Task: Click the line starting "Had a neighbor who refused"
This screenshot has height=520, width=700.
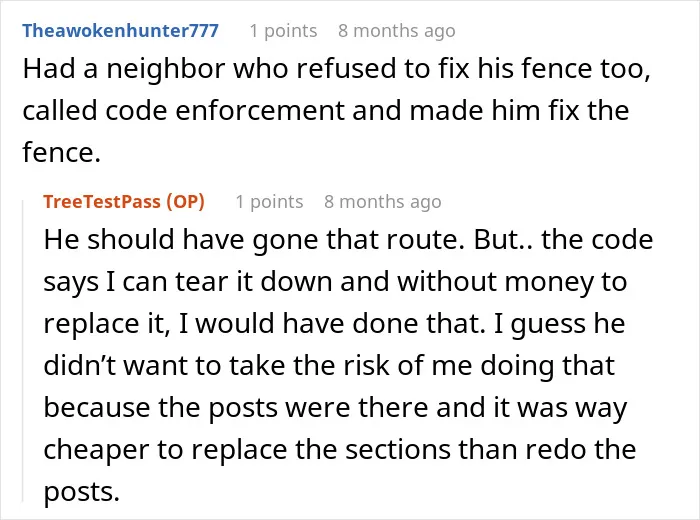Action: pyautogui.click(x=337, y=69)
